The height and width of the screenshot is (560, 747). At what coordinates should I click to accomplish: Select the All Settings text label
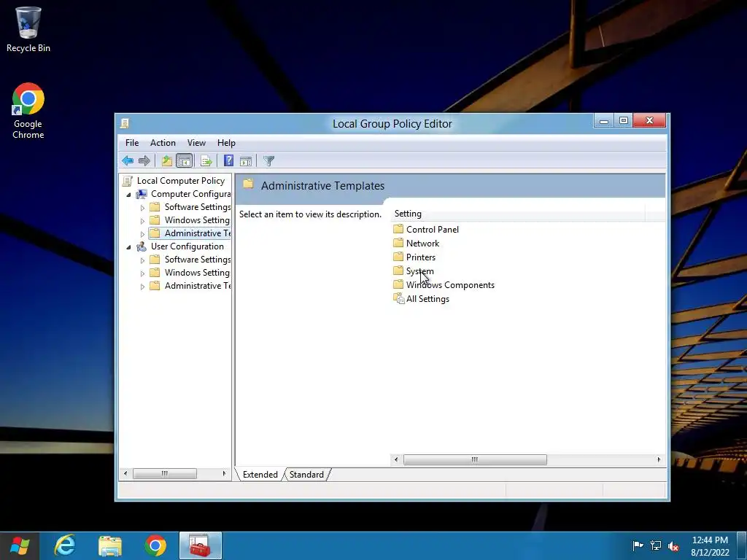(x=427, y=298)
